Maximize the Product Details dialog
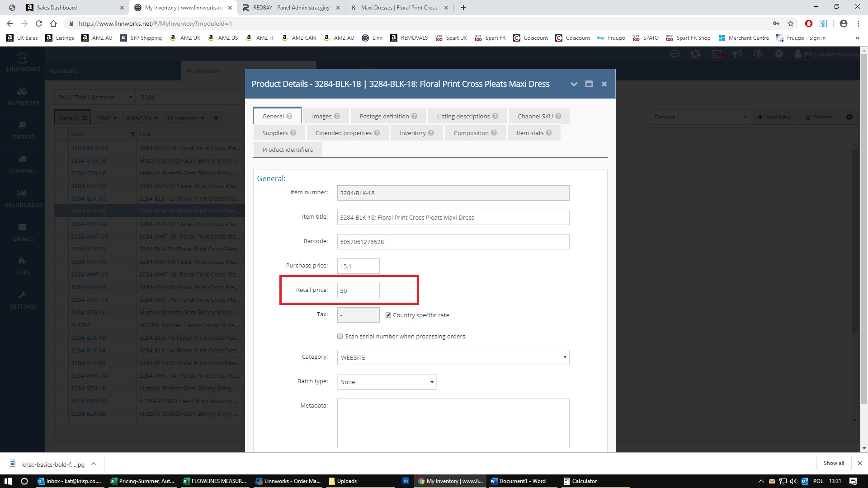Image resolution: width=868 pixels, height=488 pixels. tap(589, 84)
